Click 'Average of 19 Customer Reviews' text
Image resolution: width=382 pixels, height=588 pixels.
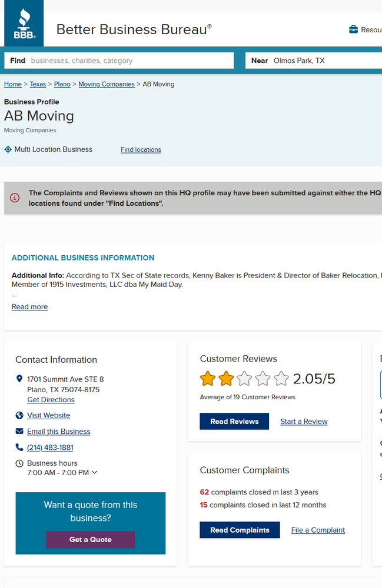(248, 397)
